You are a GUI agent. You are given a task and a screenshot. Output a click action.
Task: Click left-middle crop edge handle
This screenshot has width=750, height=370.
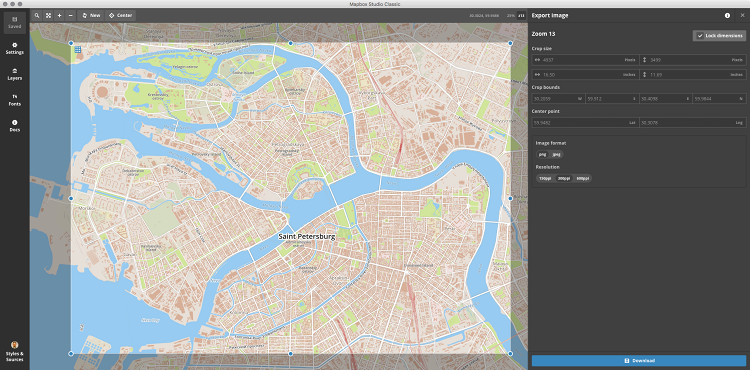pos(71,198)
